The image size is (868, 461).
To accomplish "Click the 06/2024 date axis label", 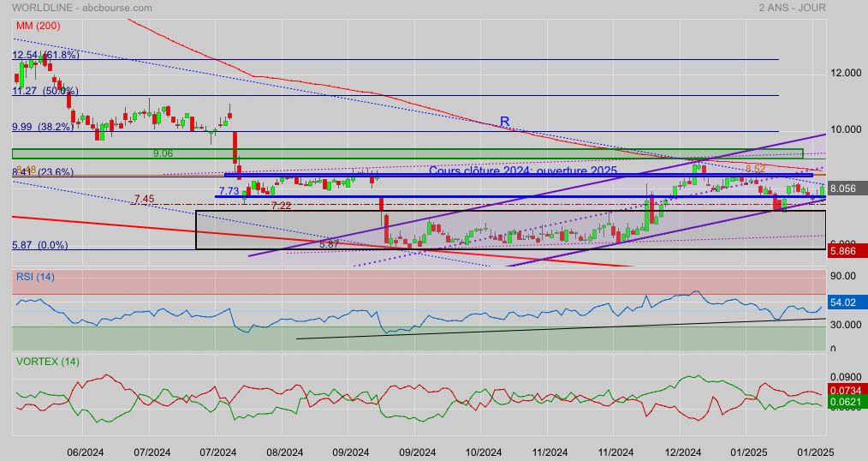I will 86,452.
